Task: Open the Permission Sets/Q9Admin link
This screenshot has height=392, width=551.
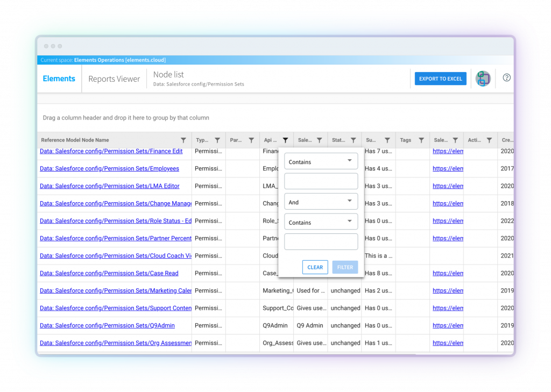Action: [107, 325]
